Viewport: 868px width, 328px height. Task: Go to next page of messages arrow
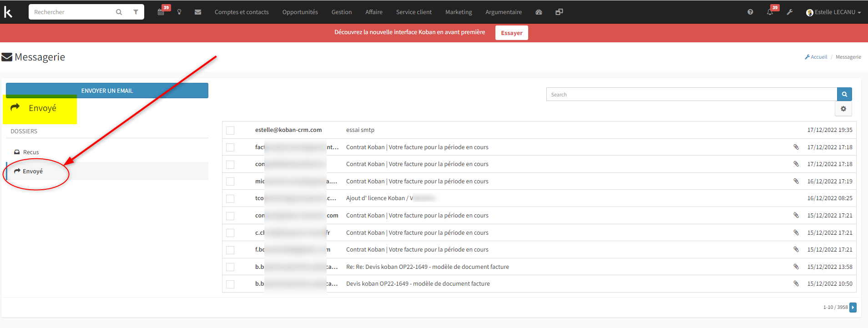tap(853, 308)
